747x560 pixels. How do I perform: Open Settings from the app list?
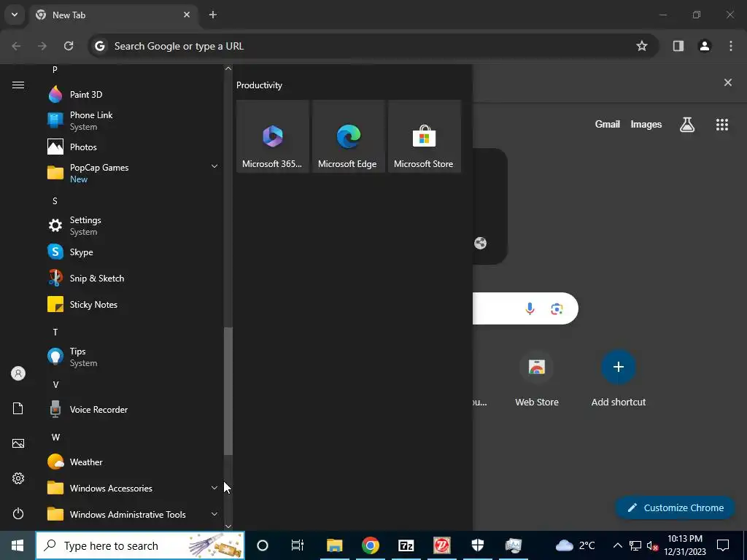click(133, 225)
